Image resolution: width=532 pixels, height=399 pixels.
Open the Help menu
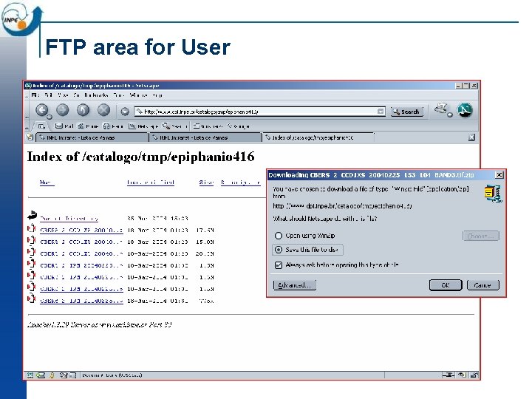157,95
